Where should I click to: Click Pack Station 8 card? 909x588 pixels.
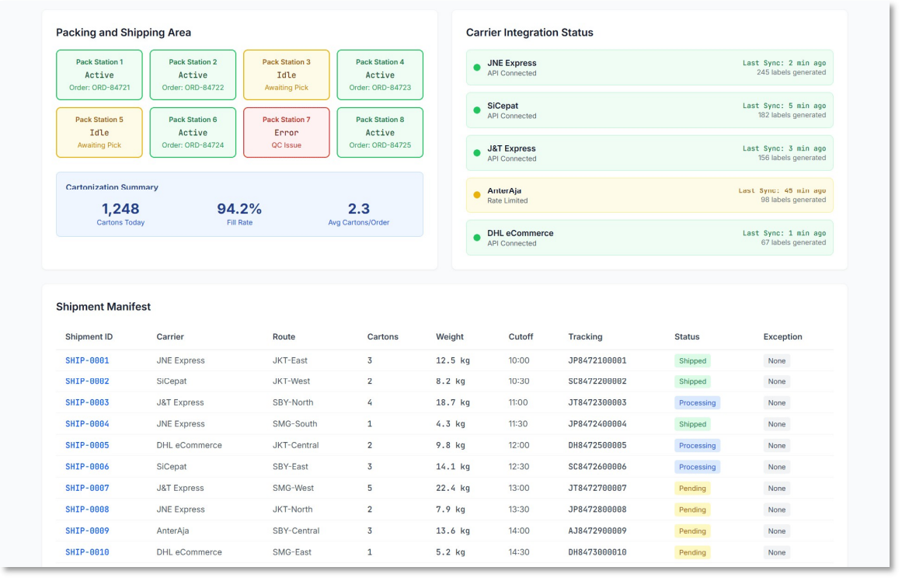tap(379, 132)
